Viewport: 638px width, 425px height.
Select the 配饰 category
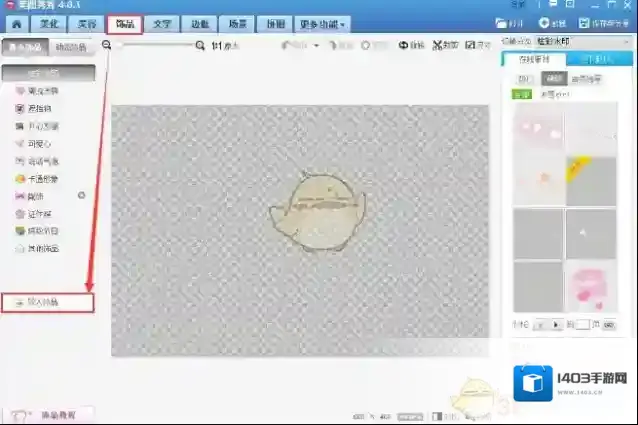29,196
